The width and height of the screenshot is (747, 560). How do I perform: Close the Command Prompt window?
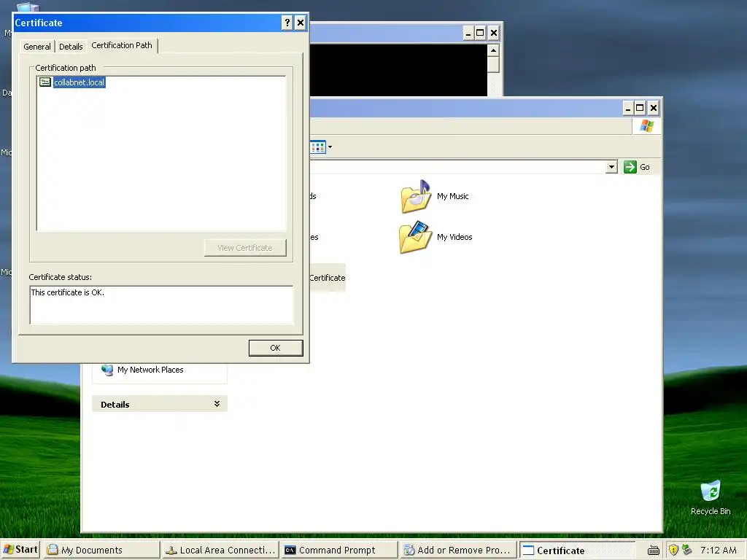(x=494, y=33)
